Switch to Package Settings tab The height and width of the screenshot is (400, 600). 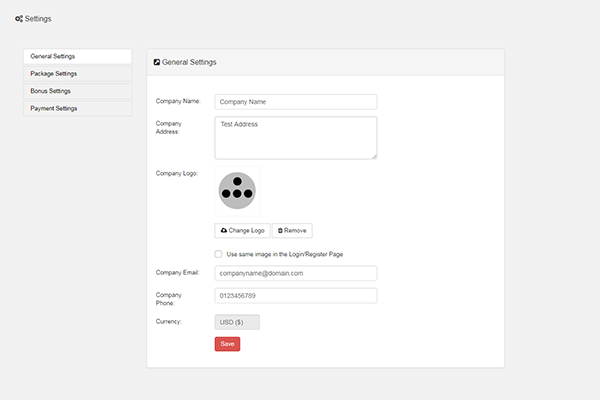tap(77, 73)
